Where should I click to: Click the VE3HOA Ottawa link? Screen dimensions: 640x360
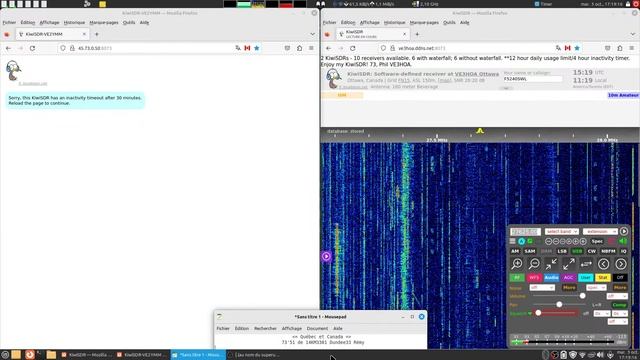[477, 74]
